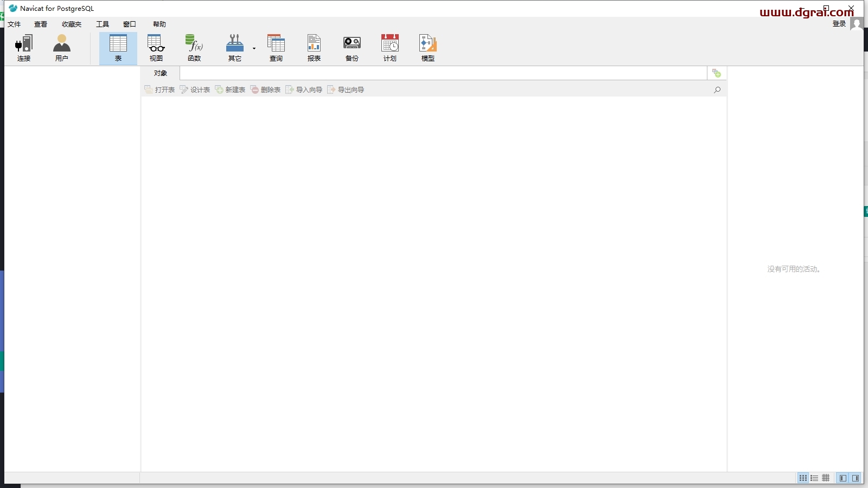
Task: Select the 表 (Table) objects button
Action: [x=118, y=48]
